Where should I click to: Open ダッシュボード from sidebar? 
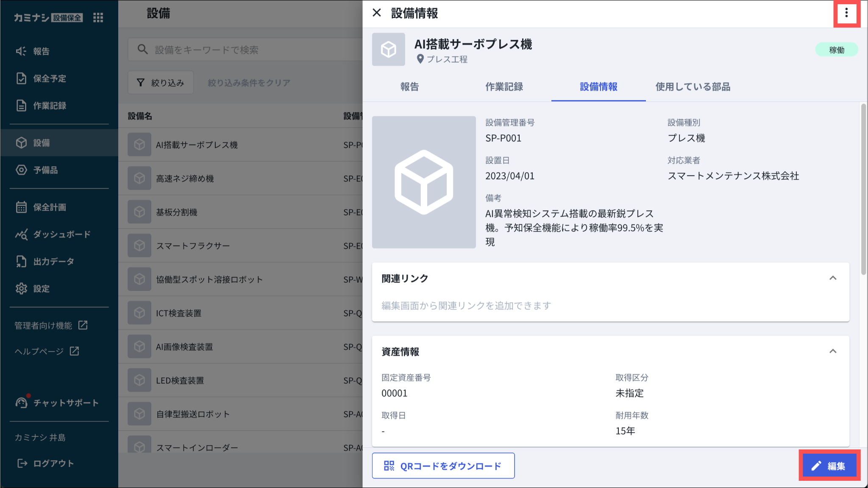61,234
